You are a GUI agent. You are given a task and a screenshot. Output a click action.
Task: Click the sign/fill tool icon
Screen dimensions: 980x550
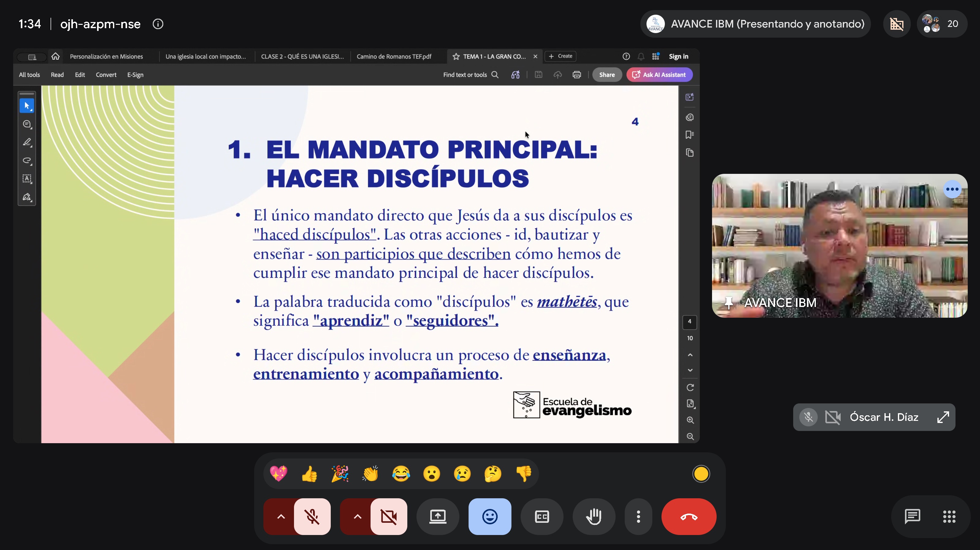(27, 197)
